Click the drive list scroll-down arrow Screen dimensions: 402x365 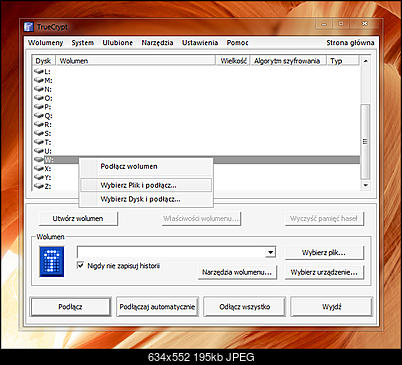365,185
